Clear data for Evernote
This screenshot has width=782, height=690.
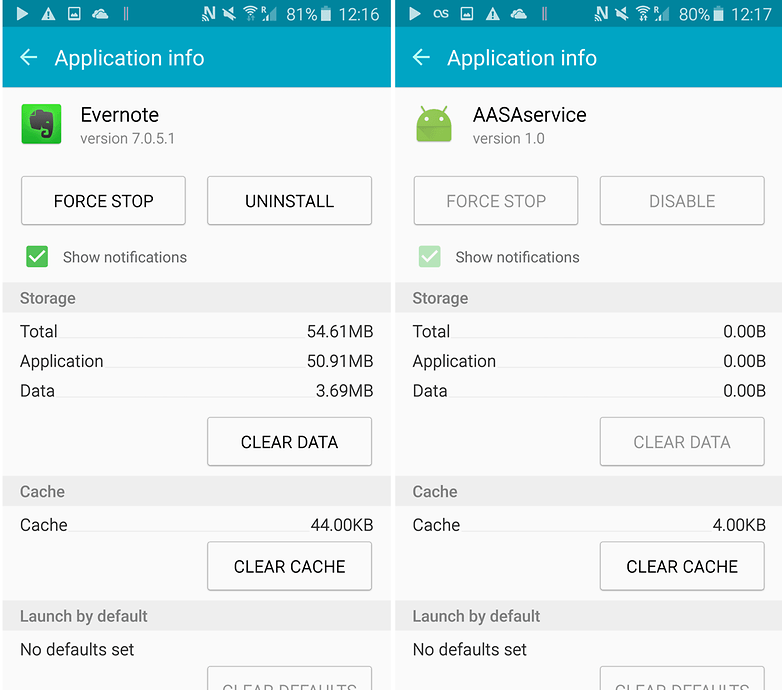(x=289, y=442)
